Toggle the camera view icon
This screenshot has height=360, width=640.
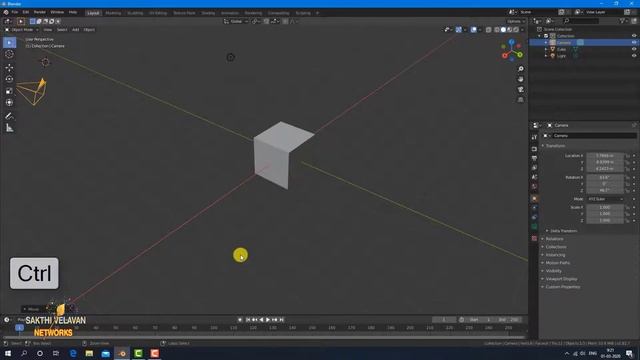click(x=520, y=89)
